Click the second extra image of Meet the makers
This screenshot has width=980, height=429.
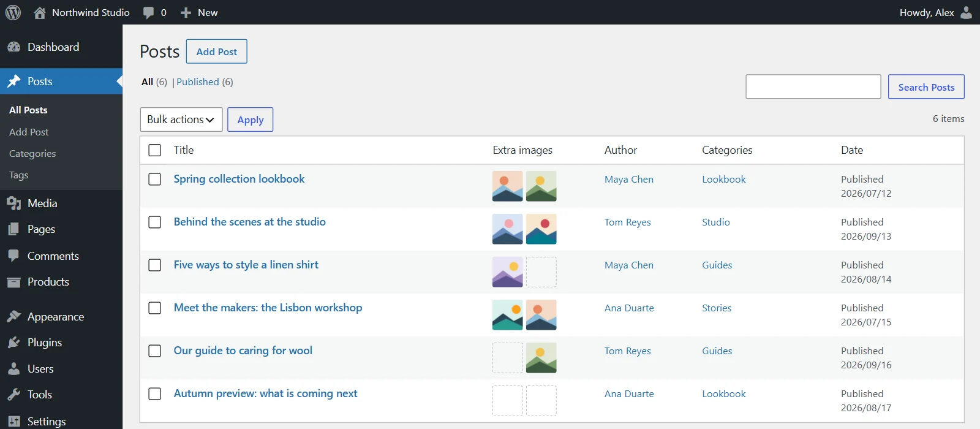click(541, 315)
